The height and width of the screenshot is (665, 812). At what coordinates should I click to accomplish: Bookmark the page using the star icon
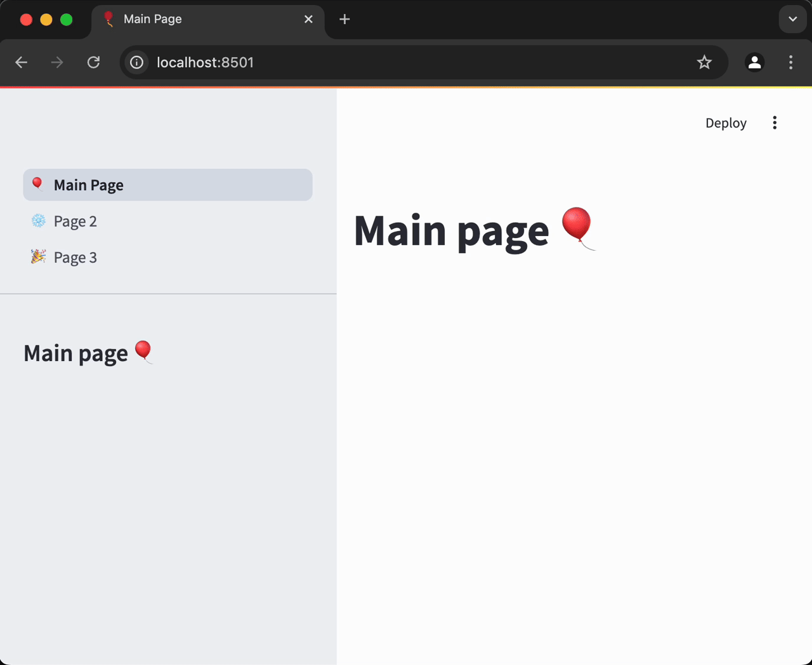click(x=705, y=62)
